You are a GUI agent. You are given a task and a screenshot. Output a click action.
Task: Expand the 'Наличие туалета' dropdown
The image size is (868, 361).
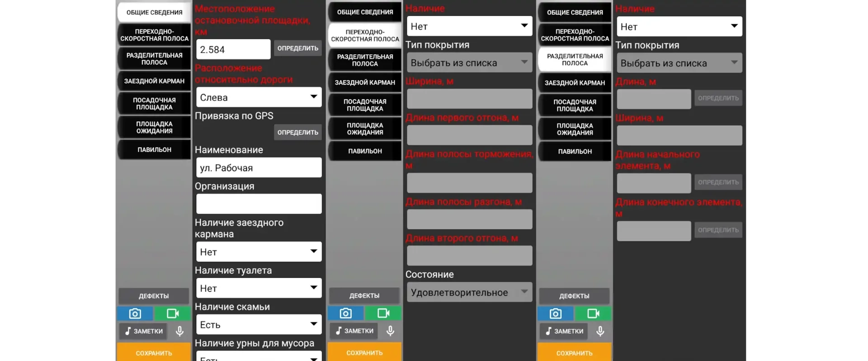tap(259, 288)
